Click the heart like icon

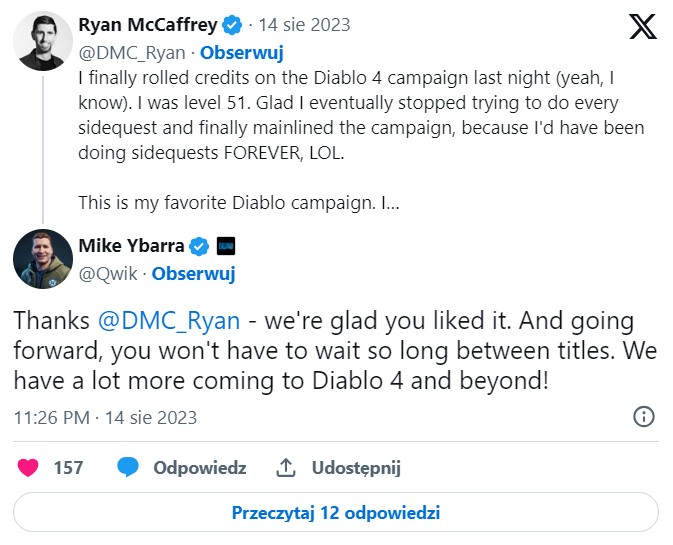29,467
